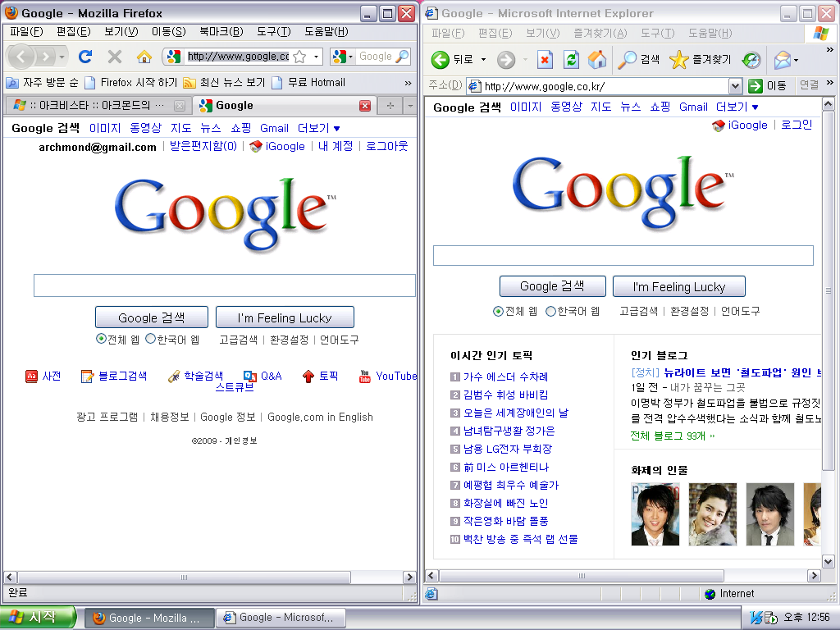Select 한국어 웹 radio in Internet Explorer
Viewport: 840px width, 630px height.
pyautogui.click(x=550, y=311)
